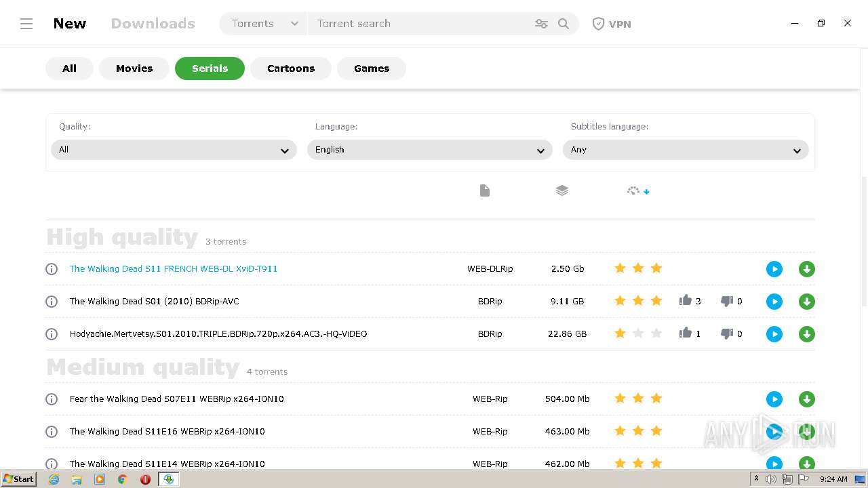The height and width of the screenshot is (488, 868).
Task: Show info for Walking Dead S11E16
Action: click(52, 432)
